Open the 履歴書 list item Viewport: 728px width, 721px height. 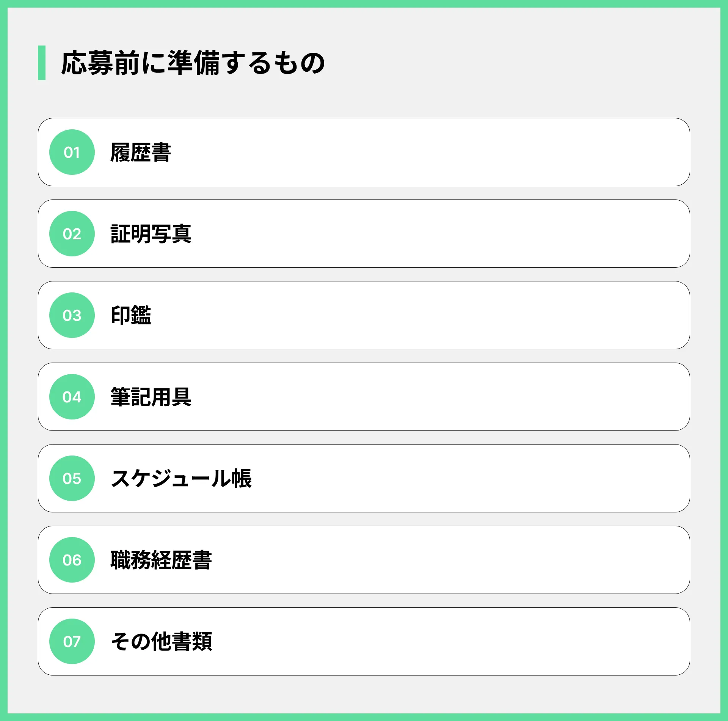click(x=364, y=152)
